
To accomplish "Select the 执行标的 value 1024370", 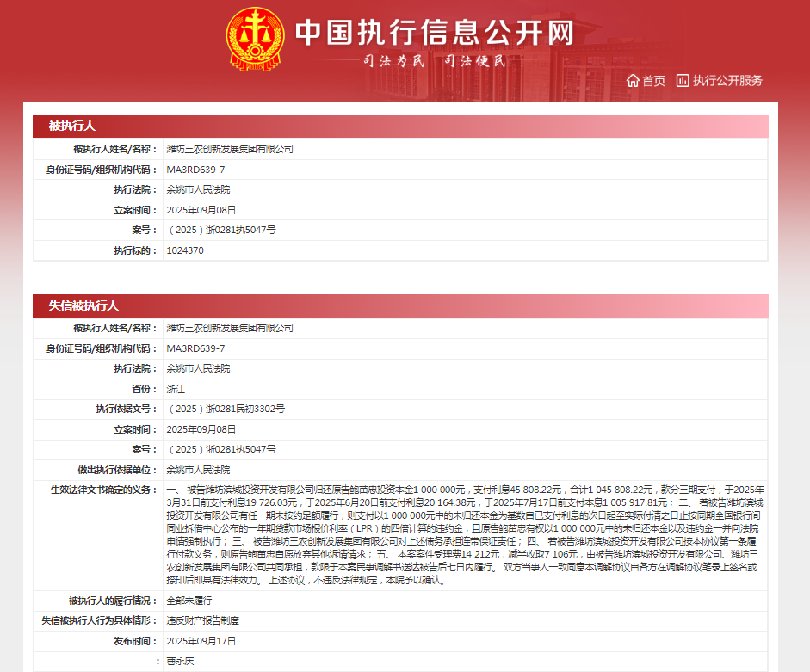I will coord(185,250).
